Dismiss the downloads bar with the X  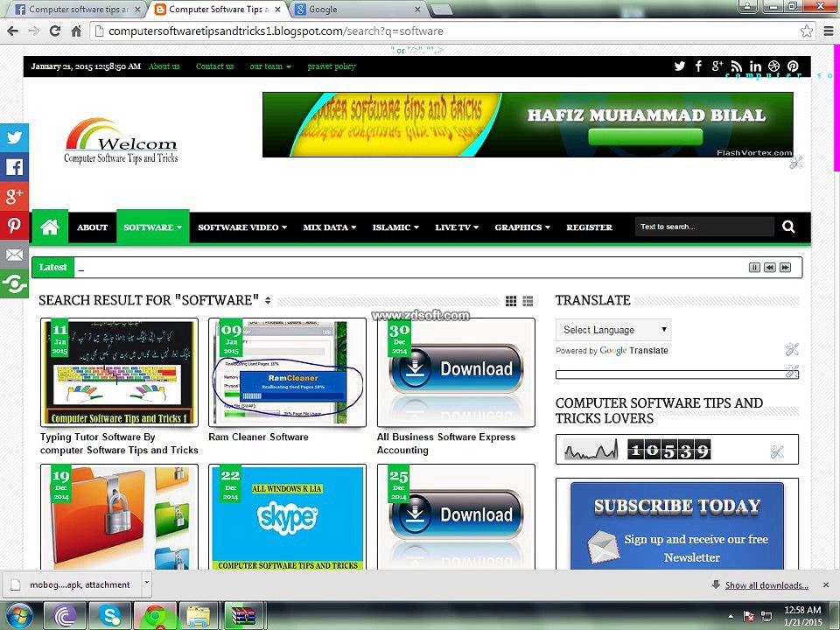point(826,584)
